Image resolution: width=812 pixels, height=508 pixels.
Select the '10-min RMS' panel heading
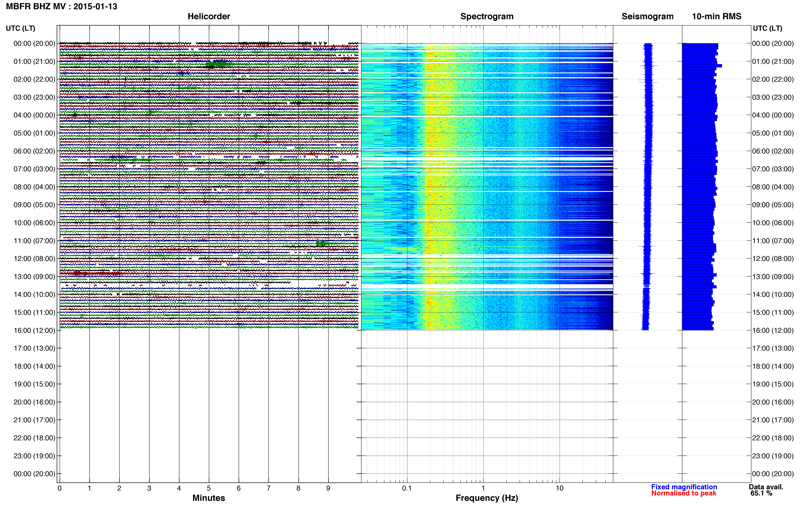717,16
